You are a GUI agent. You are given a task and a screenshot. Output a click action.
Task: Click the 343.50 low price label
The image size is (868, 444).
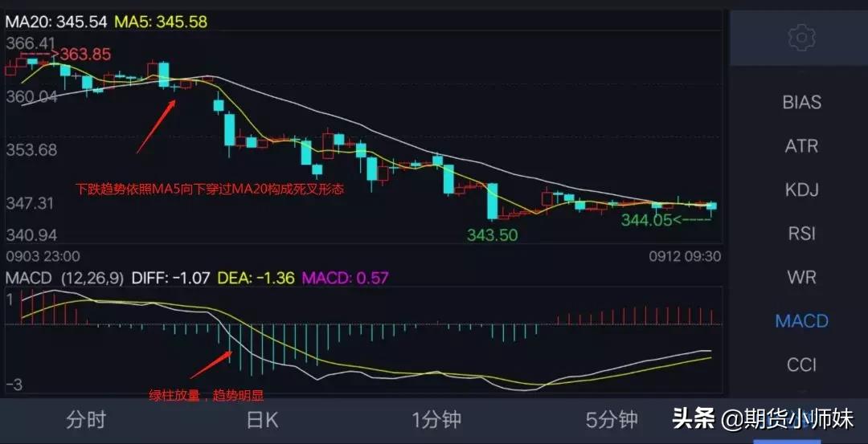coord(492,235)
